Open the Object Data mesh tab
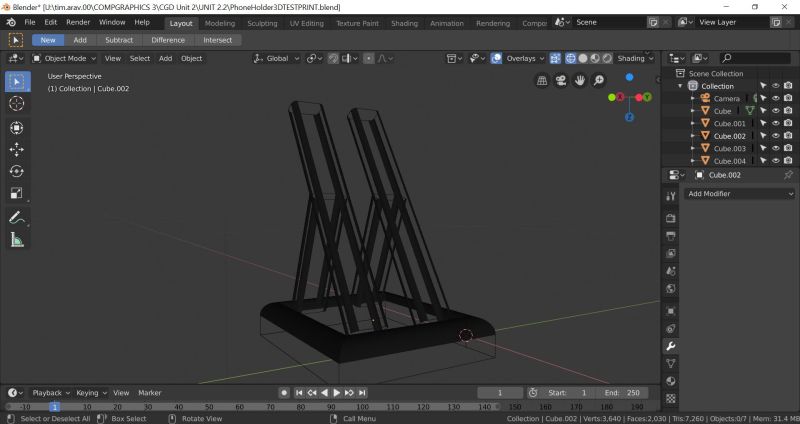This screenshot has width=800, height=424. tap(671, 364)
